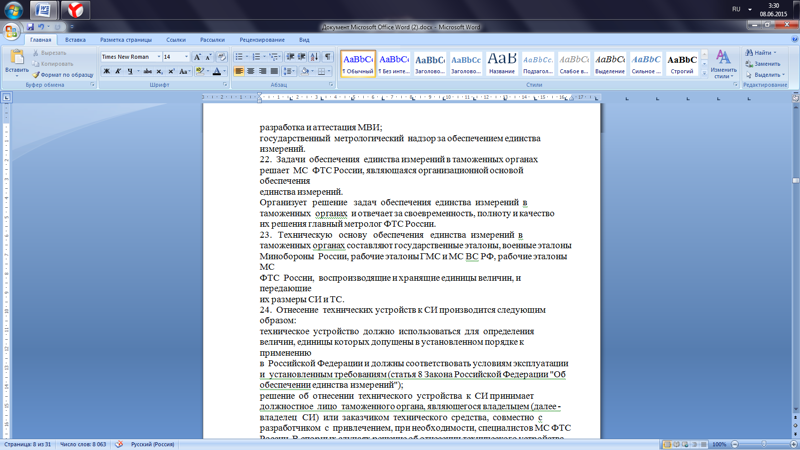Click the Grow Font icon
Screen dimensions: 800x450
pyautogui.click(x=197, y=57)
